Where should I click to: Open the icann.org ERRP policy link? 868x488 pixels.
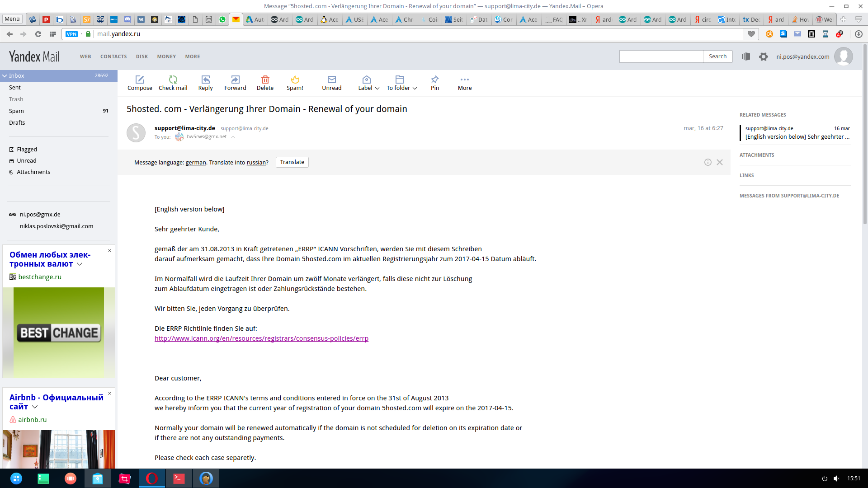click(261, 338)
